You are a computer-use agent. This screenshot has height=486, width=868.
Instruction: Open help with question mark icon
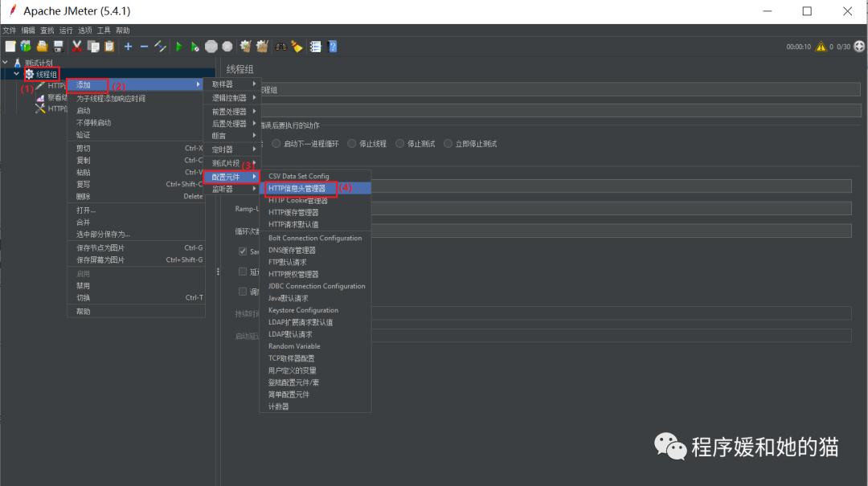coord(332,47)
